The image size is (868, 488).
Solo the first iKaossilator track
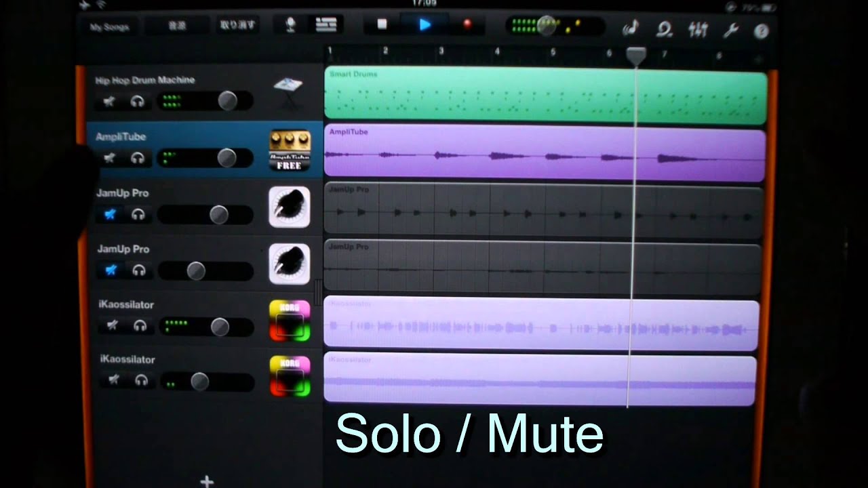coord(140,325)
